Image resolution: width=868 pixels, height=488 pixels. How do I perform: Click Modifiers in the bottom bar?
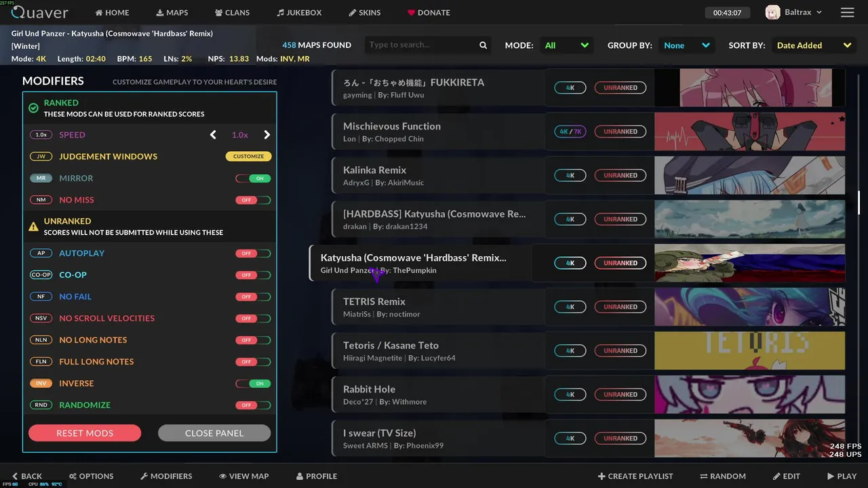[x=166, y=476]
